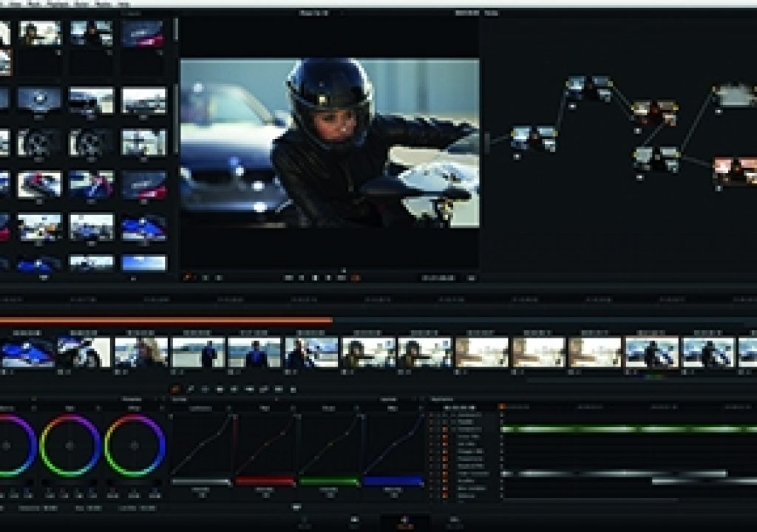The width and height of the screenshot is (757, 532).
Task: Stop playback in the viewer transport
Action: [315, 278]
